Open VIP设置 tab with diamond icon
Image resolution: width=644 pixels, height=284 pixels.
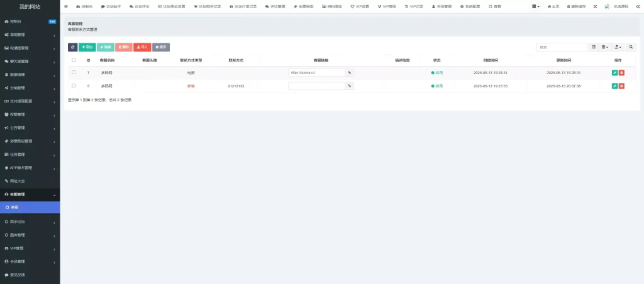[360, 6]
